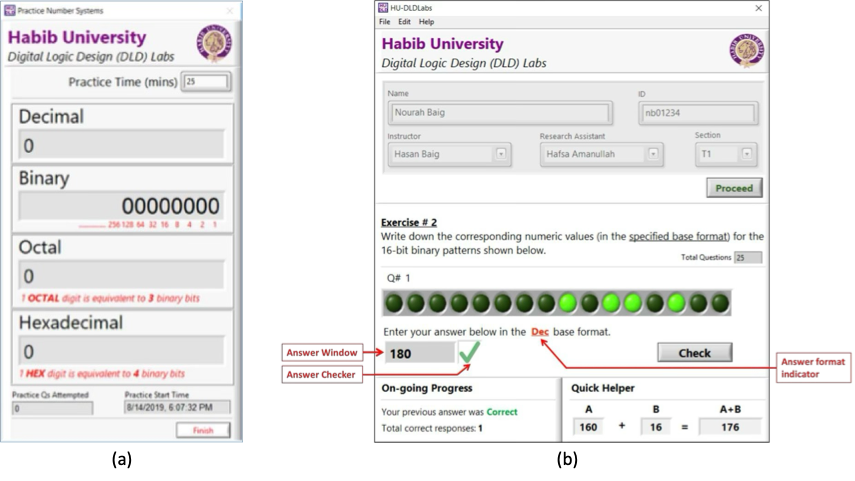This screenshot has width=855, height=481.
Task: Toggle the first lit green LED from the left
Action: coord(567,302)
